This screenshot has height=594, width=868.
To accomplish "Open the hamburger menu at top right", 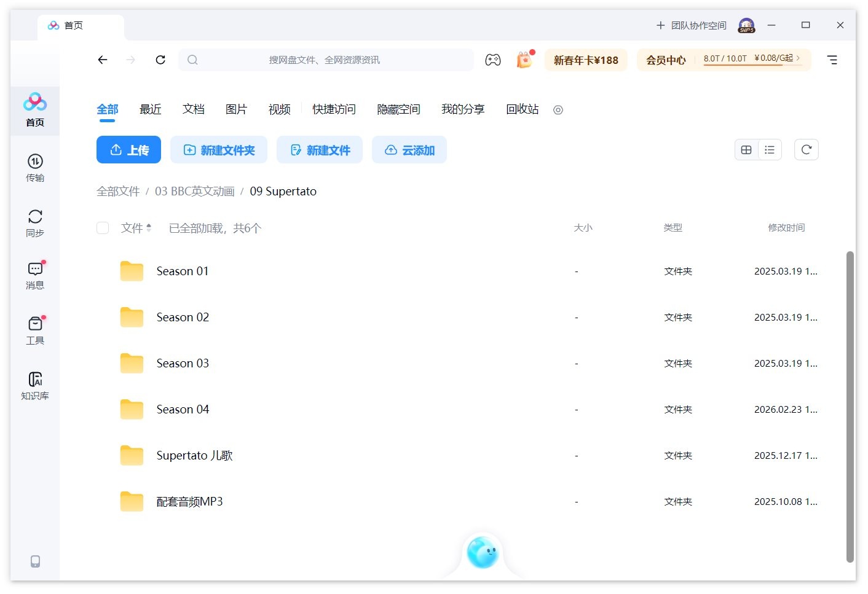I will coord(832,60).
